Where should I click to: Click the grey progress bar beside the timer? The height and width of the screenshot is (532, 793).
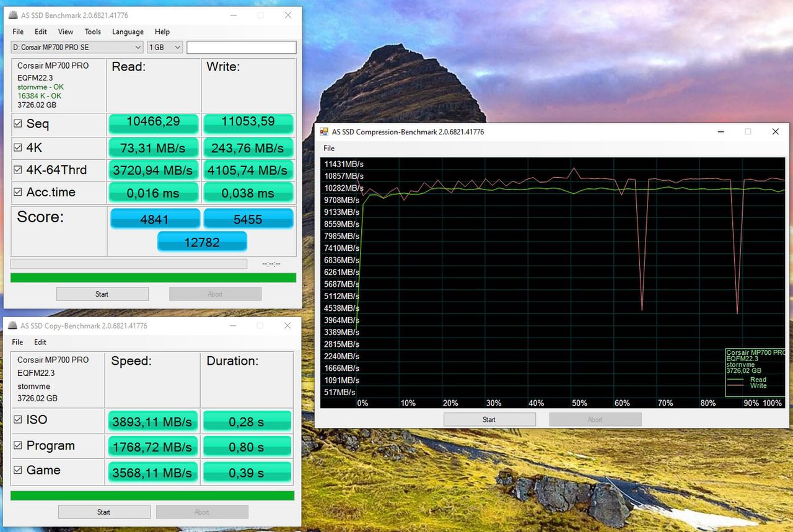(x=128, y=264)
